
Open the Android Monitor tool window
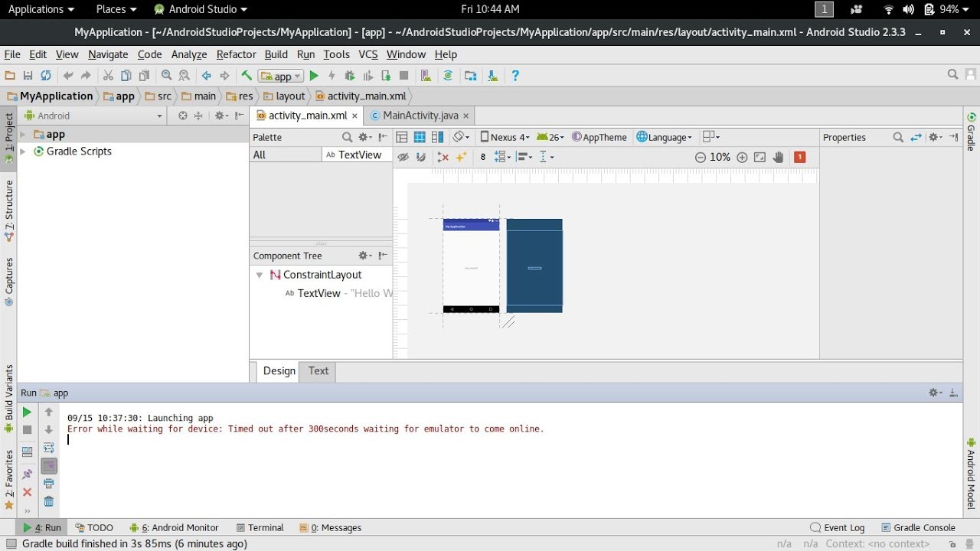pos(174,528)
